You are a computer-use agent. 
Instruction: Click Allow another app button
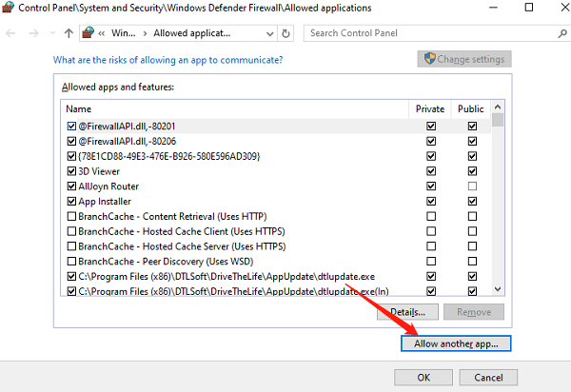tap(456, 343)
